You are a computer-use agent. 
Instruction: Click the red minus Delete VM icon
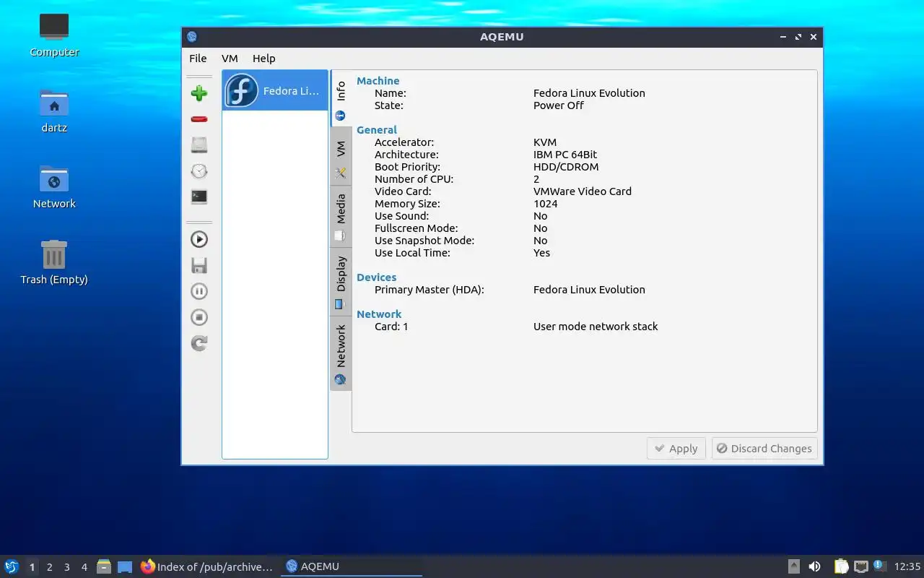pyautogui.click(x=199, y=119)
